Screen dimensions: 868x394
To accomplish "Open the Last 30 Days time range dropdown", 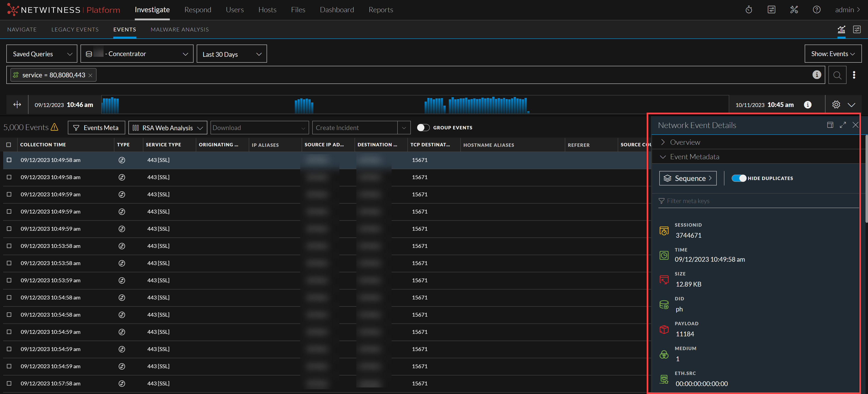I will pyautogui.click(x=232, y=54).
